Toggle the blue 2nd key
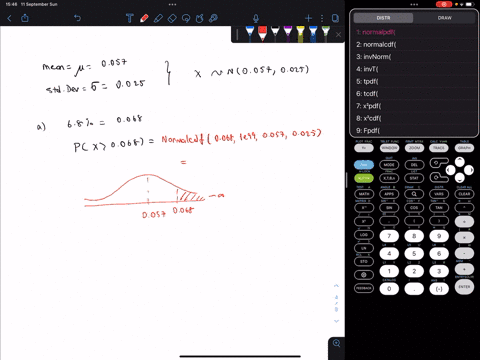 click(364, 165)
